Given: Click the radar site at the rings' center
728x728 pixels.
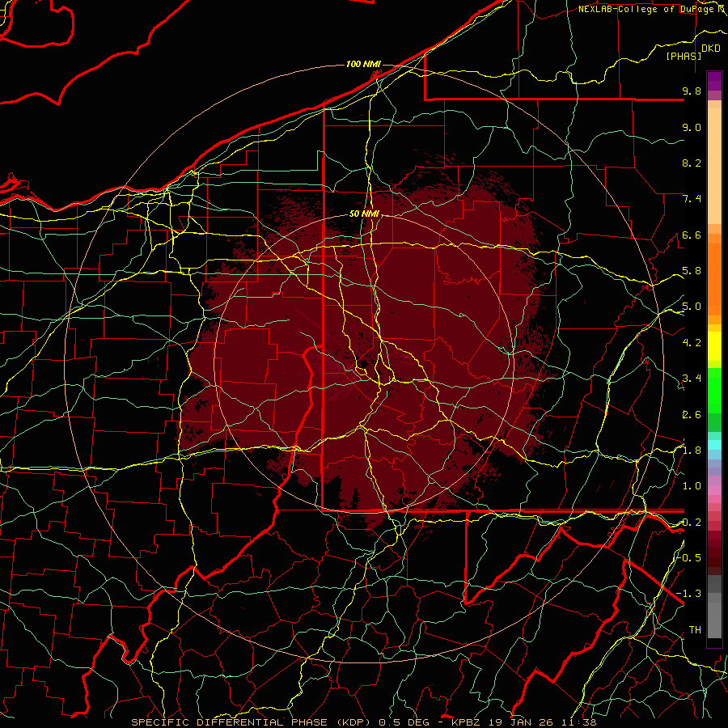Looking at the screenshot, I should click(363, 363).
